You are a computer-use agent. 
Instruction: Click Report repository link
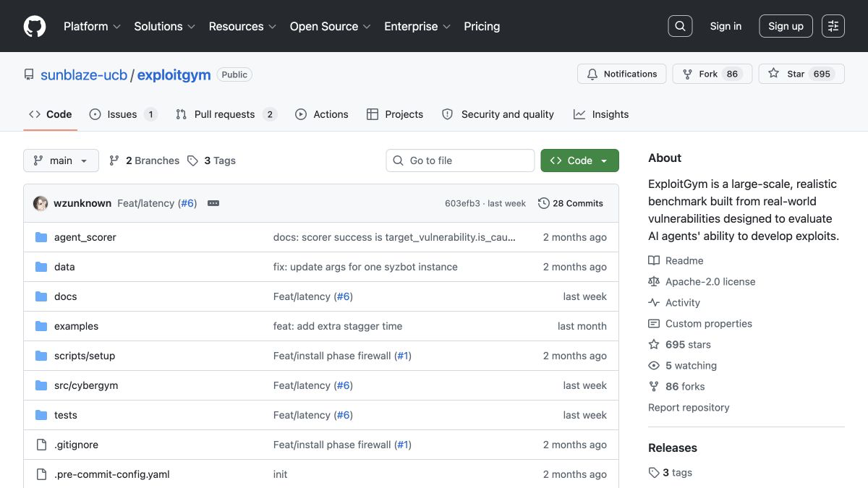point(689,407)
